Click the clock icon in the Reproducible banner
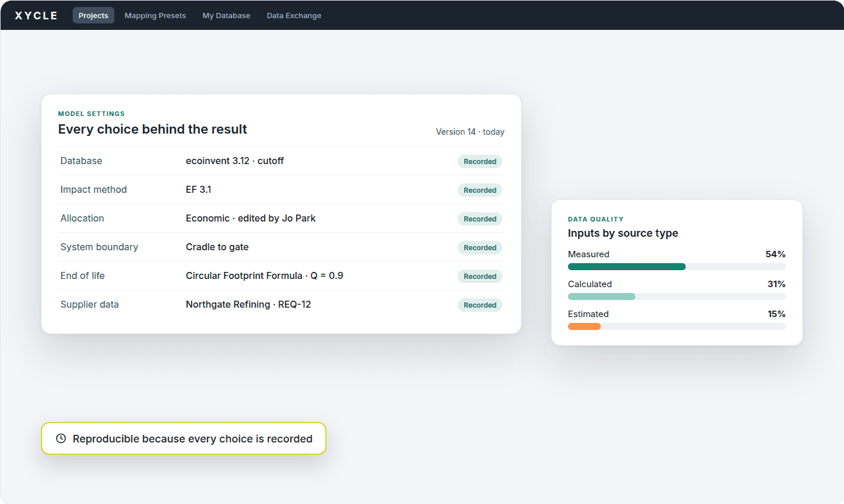Viewport: 844px width, 504px height. coord(61,438)
